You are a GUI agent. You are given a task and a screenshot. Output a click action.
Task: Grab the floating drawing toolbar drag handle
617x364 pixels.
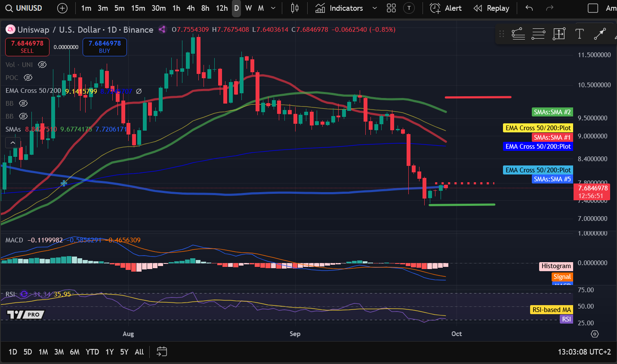pos(502,34)
